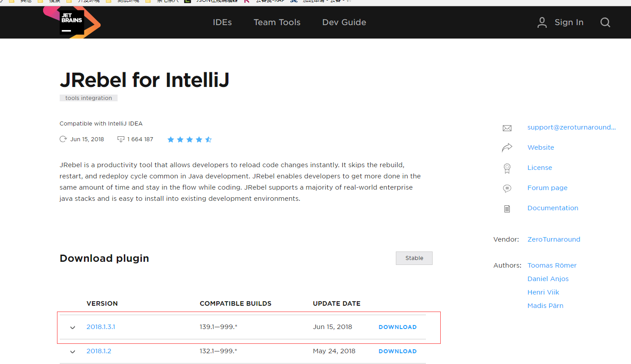Open the search magnifier icon
The image size is (631, 364).
tap(605, 22)
